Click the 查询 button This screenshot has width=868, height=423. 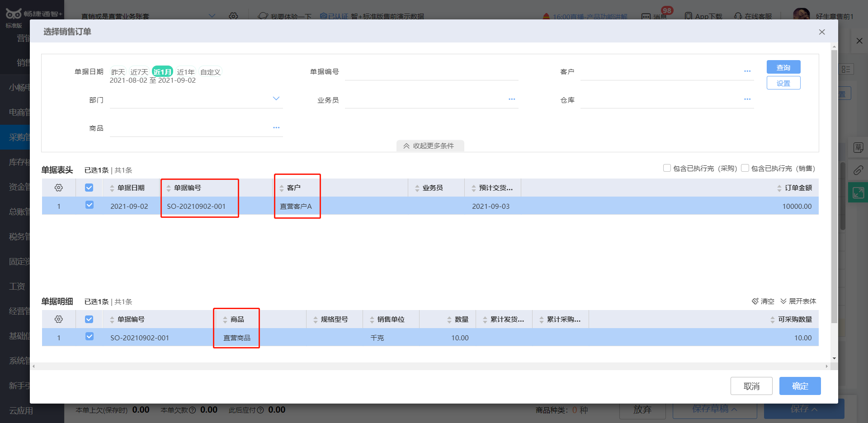tap(783, 67)
